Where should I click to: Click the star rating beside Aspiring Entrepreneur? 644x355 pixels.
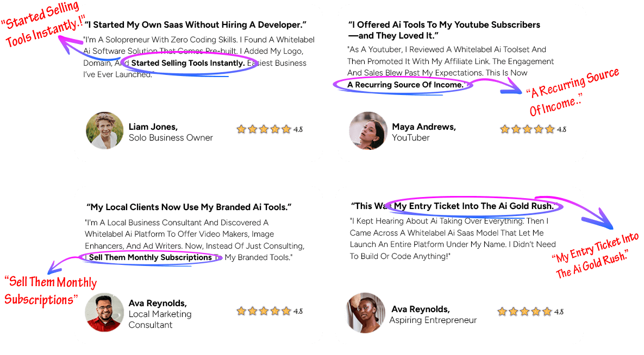coord(524,312)
